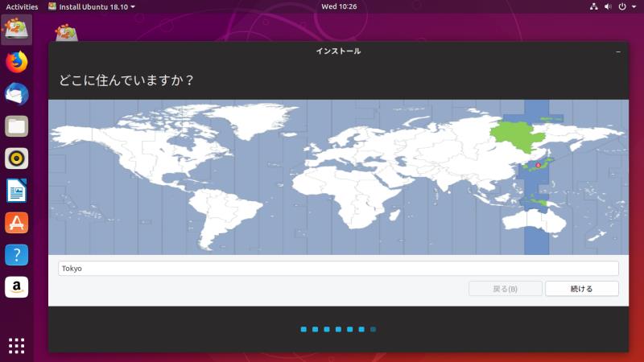Open the Activities overview

coord(22,6)
